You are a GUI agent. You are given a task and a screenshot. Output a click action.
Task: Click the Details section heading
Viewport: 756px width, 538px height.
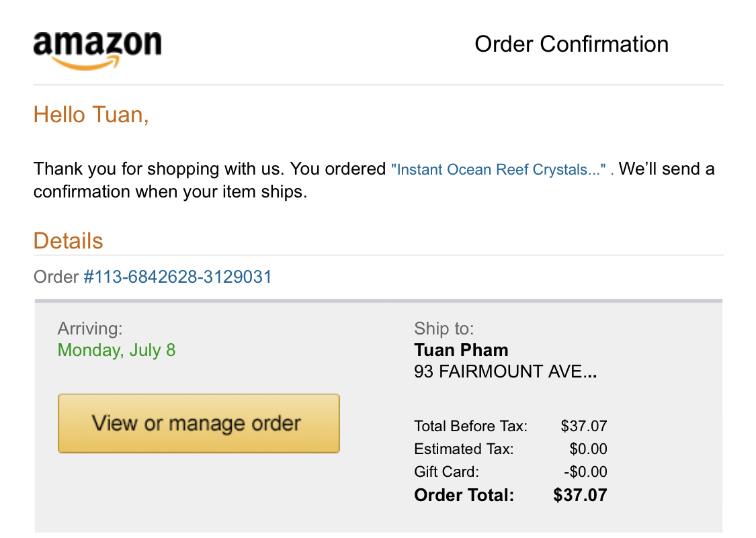tap(69, 240)
